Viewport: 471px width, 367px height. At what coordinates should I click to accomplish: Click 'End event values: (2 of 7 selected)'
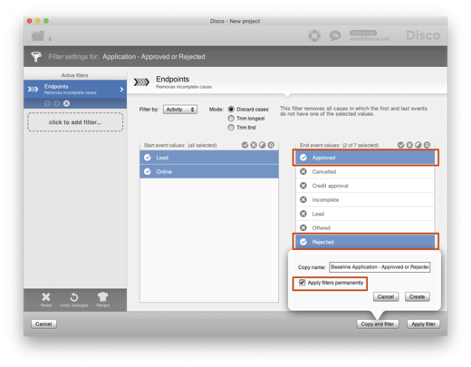[339, 145]
